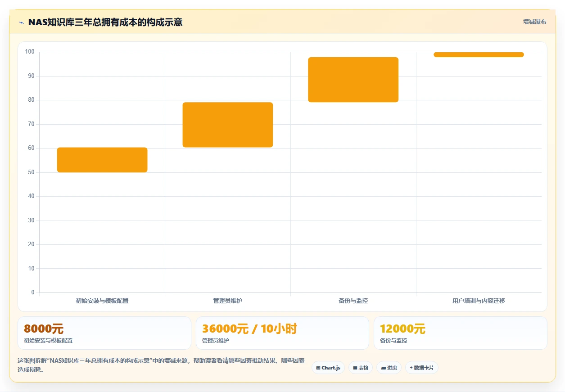Select the 管理员维护 waterfall bar

click(228, 125)
